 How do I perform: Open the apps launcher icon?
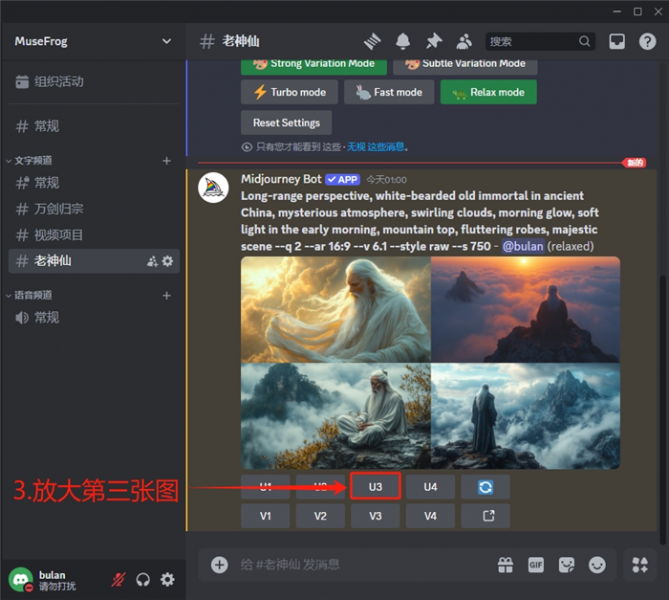point(640,565)
